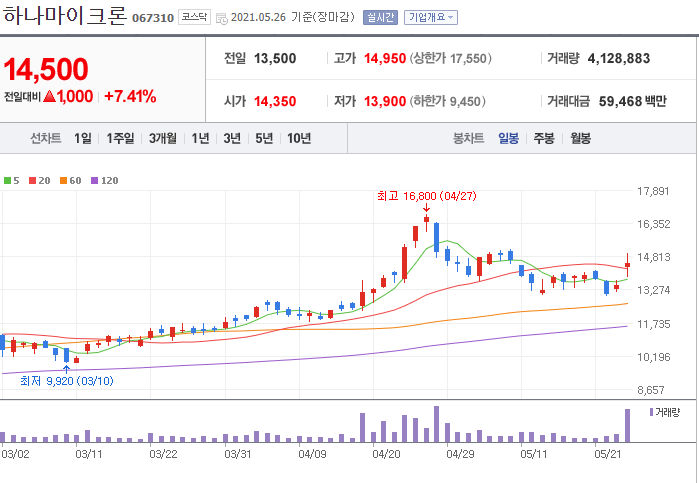Click the calendar icon beside the date
The width and height of the screenshot is (699, 483).
click(x=222, y=19)
